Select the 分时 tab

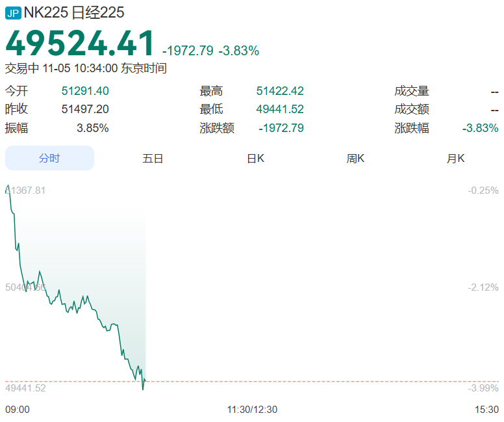point(49,158)
